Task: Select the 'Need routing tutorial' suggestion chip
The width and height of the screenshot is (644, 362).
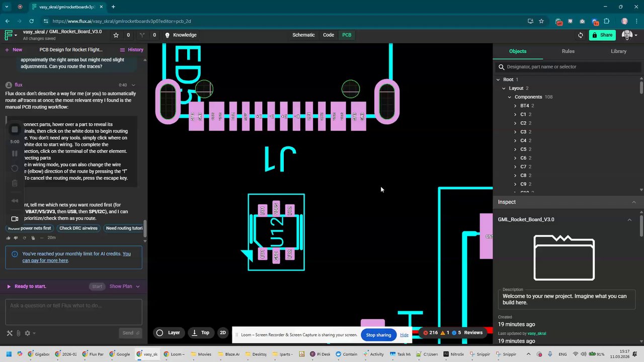Action: point(124,228)
